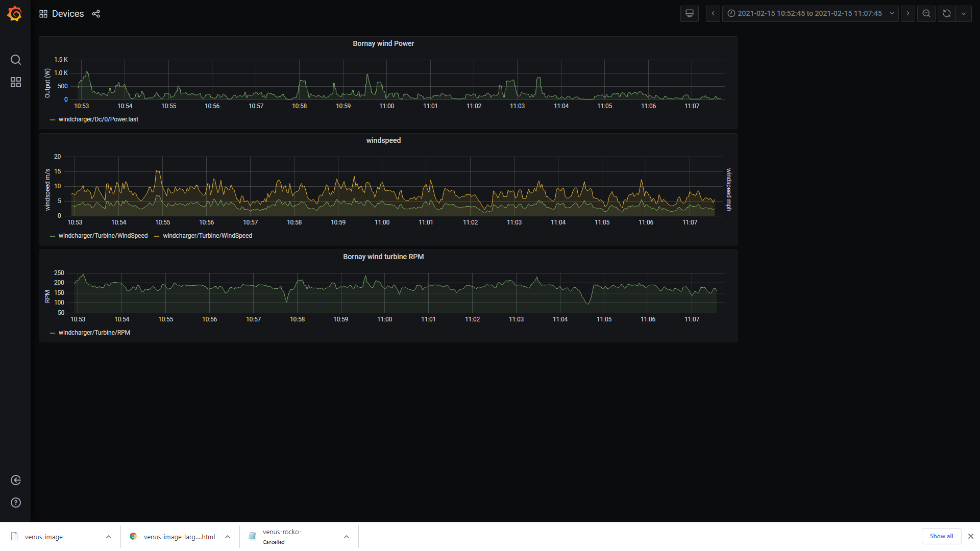Open the Devices dashboard title

[68, 14]
